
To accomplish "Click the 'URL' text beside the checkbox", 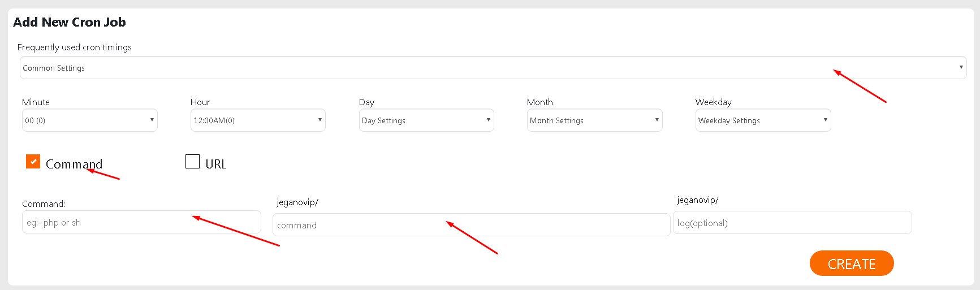I will pyautogui.click(x=215, y=164).
